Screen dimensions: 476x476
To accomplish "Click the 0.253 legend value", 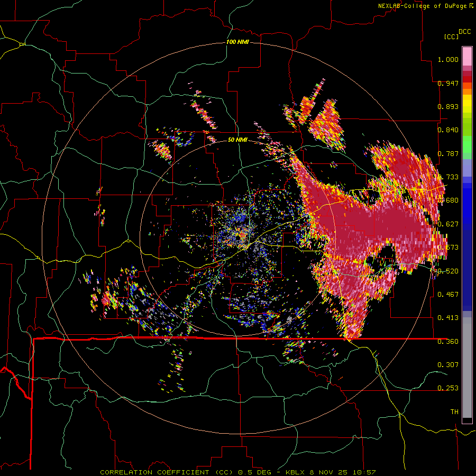I will coord(448,388).
